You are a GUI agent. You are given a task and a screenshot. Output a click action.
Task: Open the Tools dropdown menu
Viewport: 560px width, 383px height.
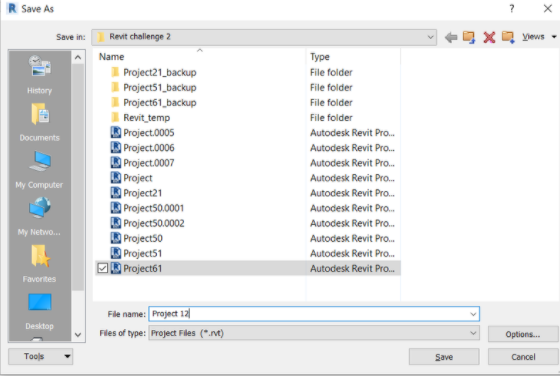(x=41, y=356)
